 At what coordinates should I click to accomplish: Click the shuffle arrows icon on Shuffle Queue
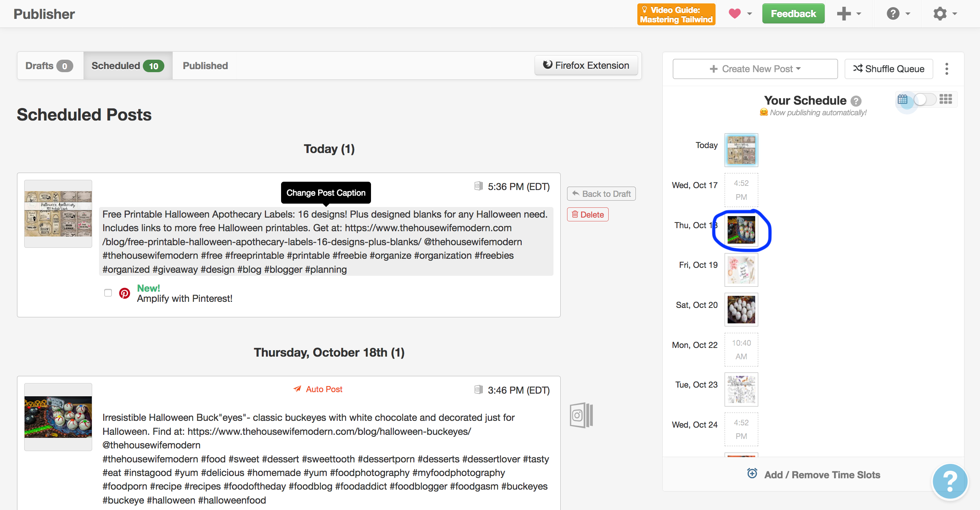point(858,69)
